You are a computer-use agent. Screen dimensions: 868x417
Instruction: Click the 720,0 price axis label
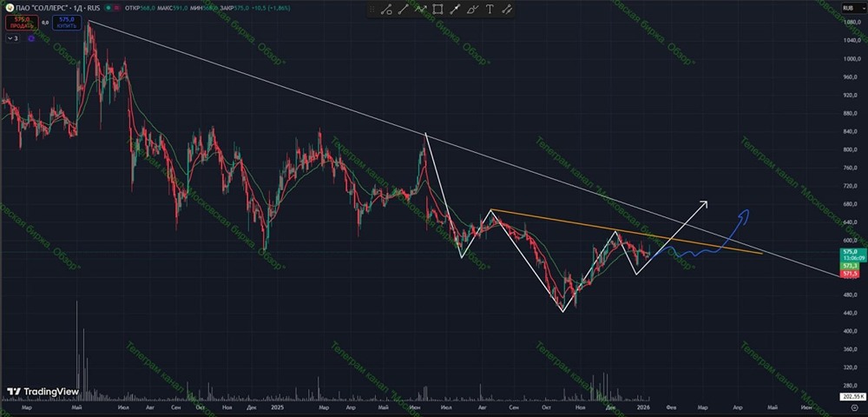click(849, 186)
